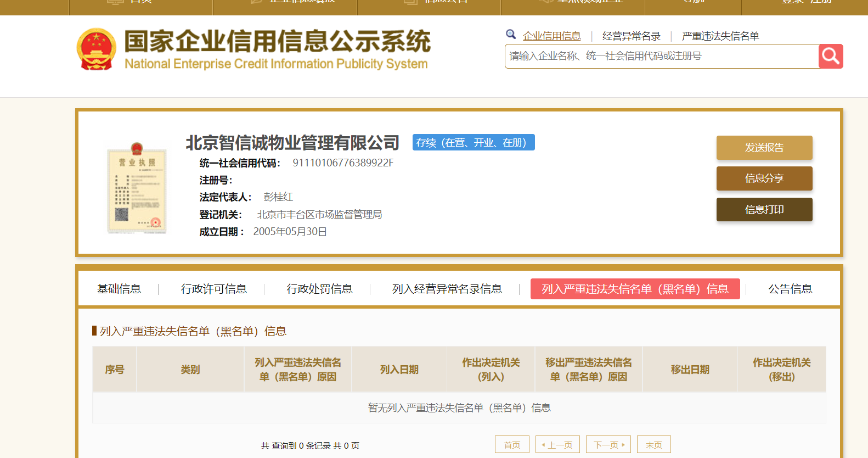Click the 作出决定机关(移出) column header
The image size is (868, 458).
tap(782, 370)
